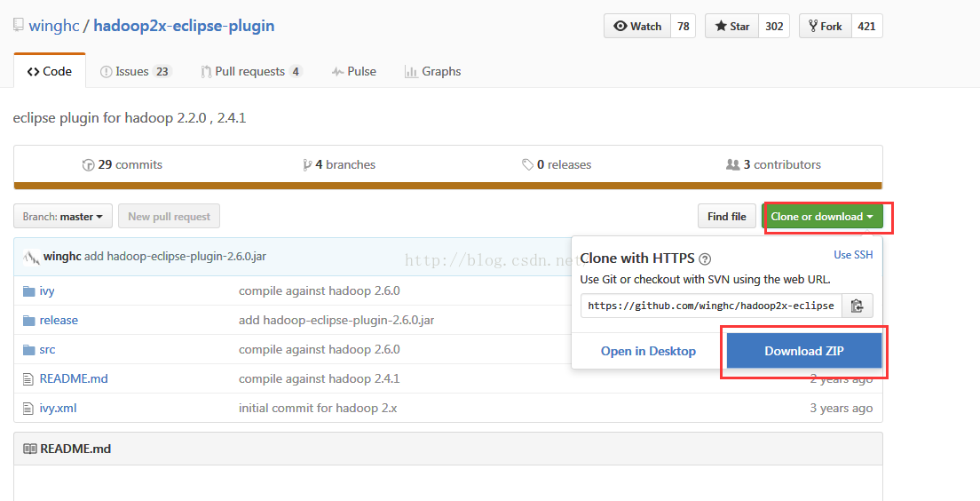
Task: Click the folder icon of src
Action: pos(28,350)
